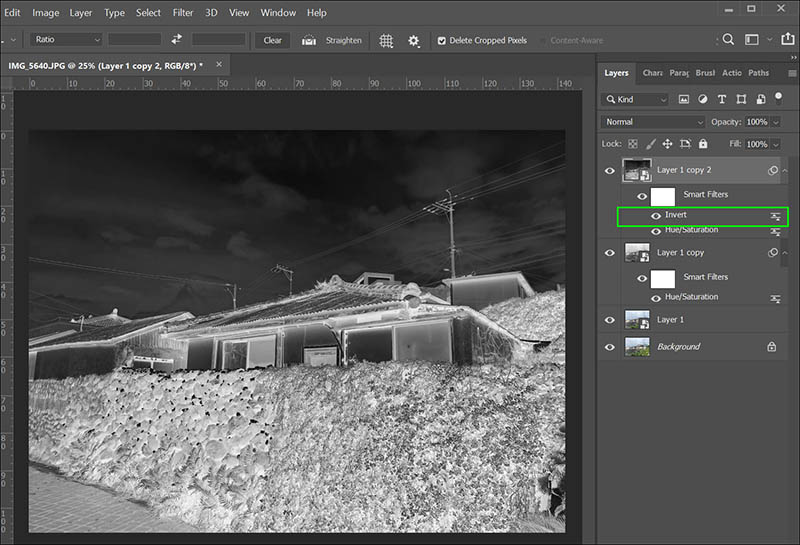
Task: Lock layer position move icon
Action: tap(667, 144)
